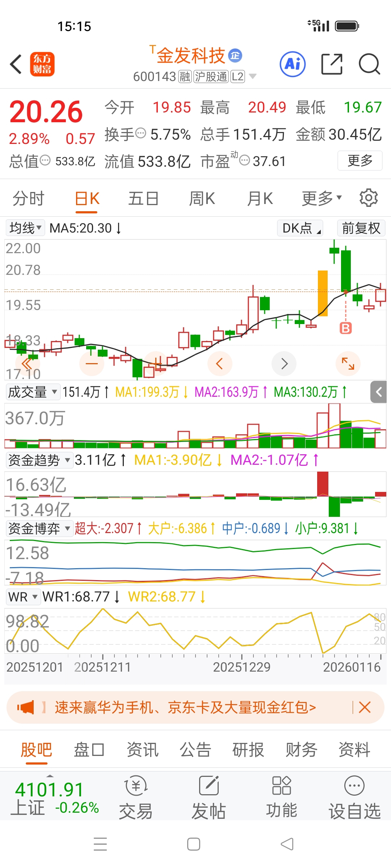This screenshot has width=391, height=868.
Task: Zoom out chart with minus button
Action: tap(92, 363)
